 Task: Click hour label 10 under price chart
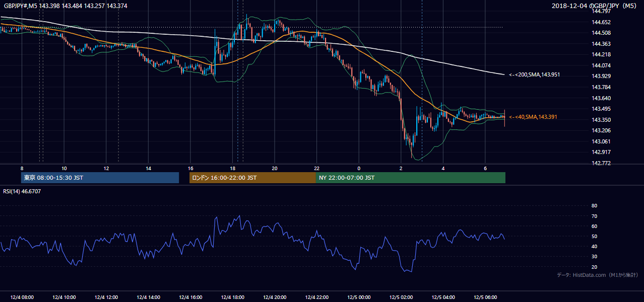tap(64, 168)
